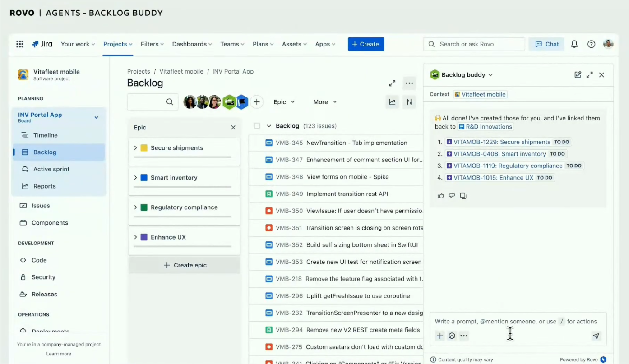Open issue VMB-345 NewTransition
The width and height of the screenshot is (629, 364).
pyautogui.click(x=336, y=143)
